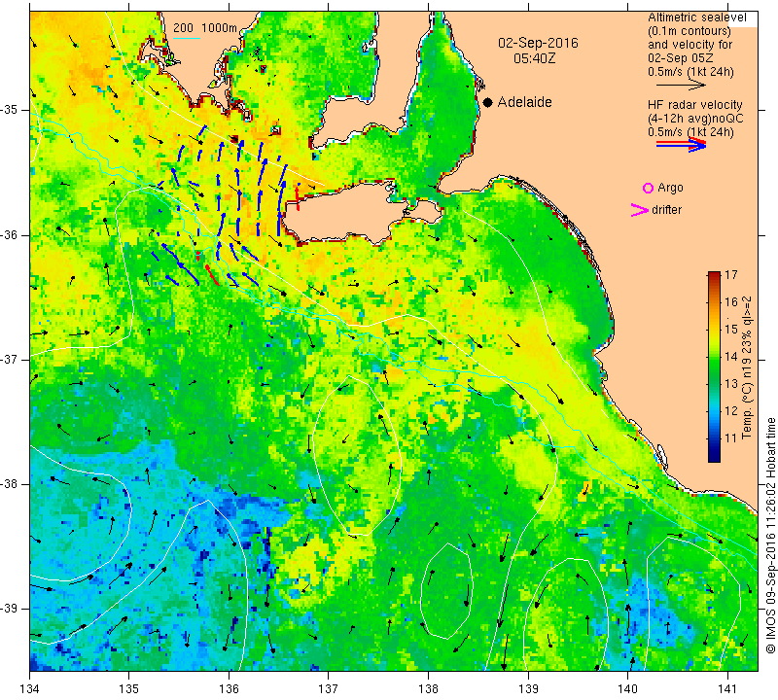The width and height of the screenshot is (778, 700).
Task: Click the '02-Sep-2016' date text
Action: tap(538, 43)
